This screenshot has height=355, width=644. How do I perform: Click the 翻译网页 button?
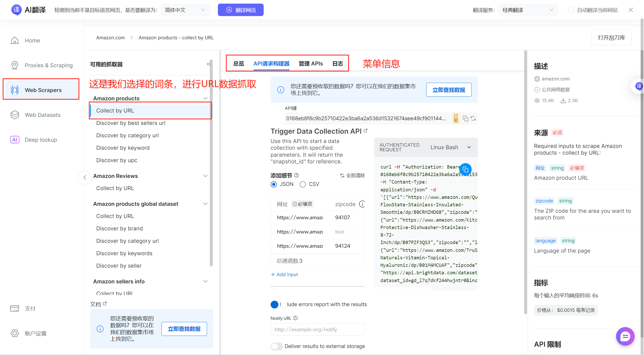(241, 10)
